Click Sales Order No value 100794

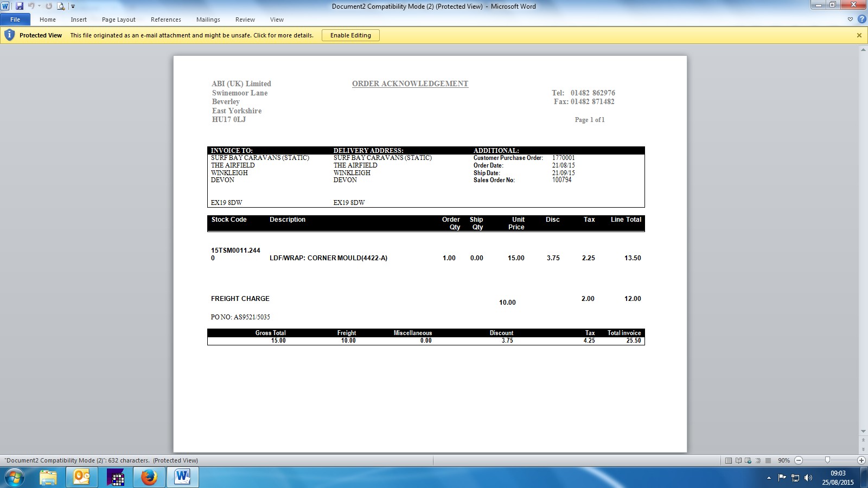pyautogui.click(x=562, y=180)
